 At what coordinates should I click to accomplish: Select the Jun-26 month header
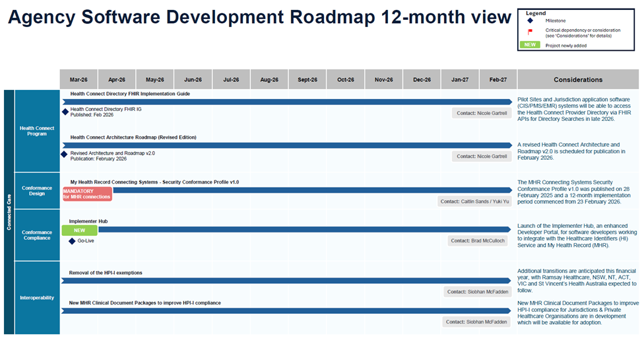point(193,79)
